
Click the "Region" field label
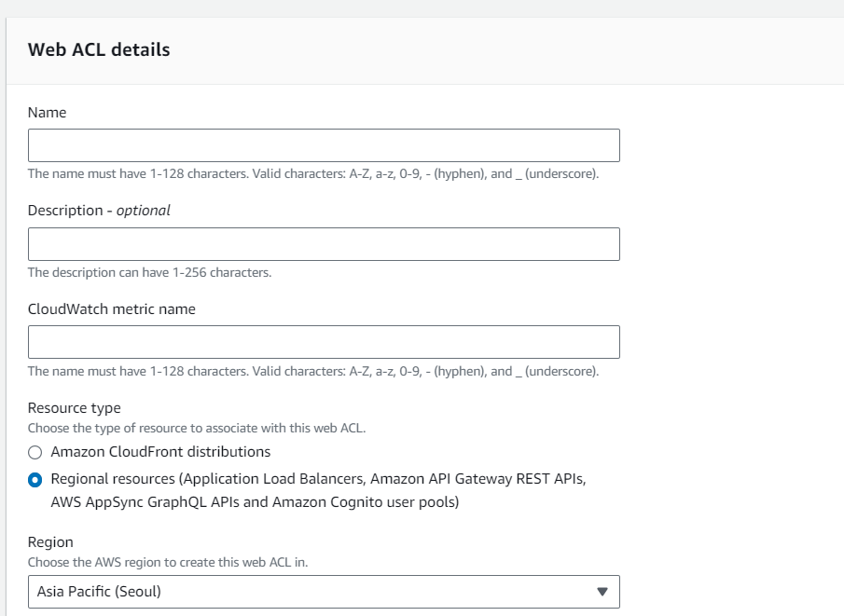50,542
